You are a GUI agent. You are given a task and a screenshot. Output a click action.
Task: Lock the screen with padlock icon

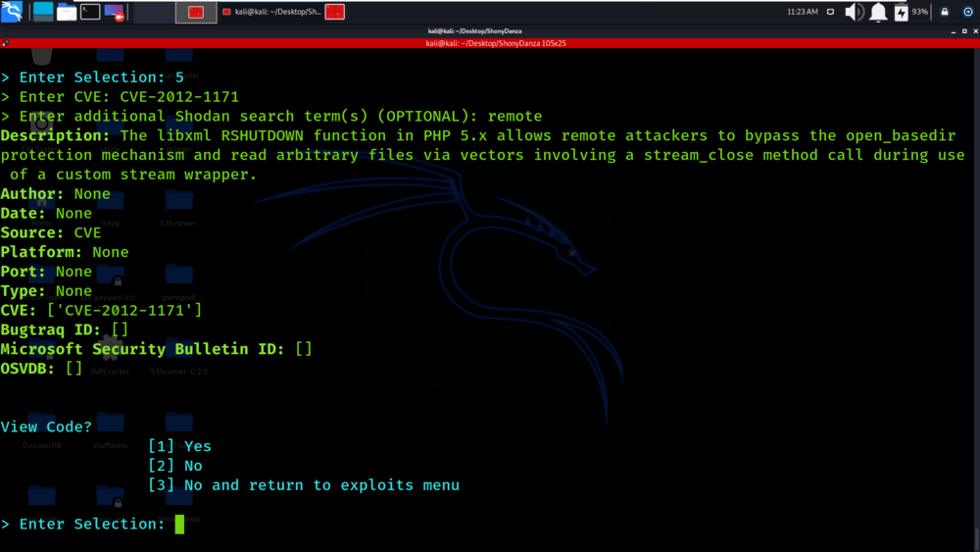point(945,11)
